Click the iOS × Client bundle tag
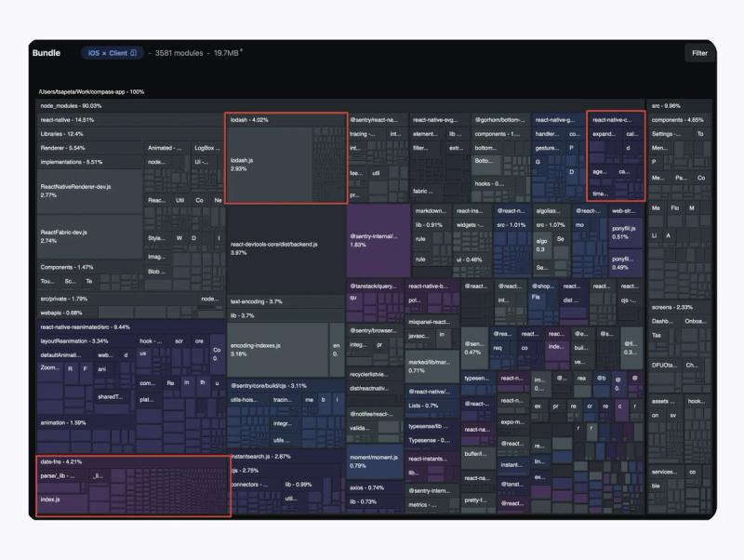The height and width of the screenshot is (560, 744). [112, 53]
